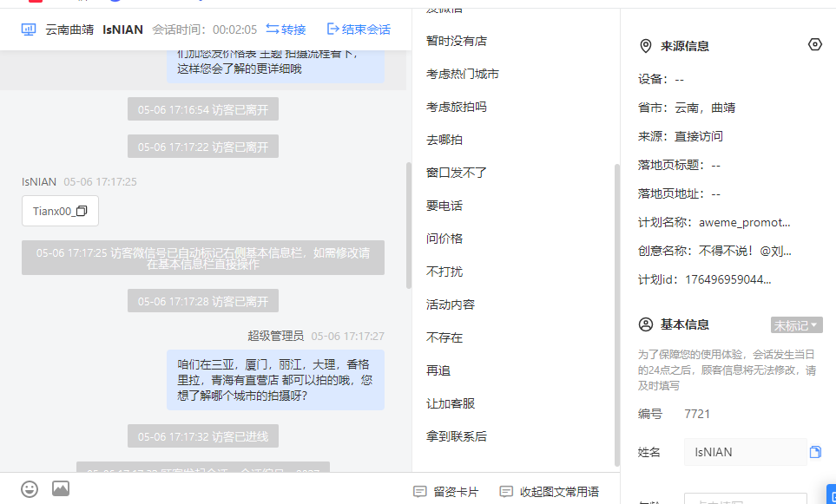
Task: Click the hexagon settings icon in 来源信息
Action: pos(814,45)
